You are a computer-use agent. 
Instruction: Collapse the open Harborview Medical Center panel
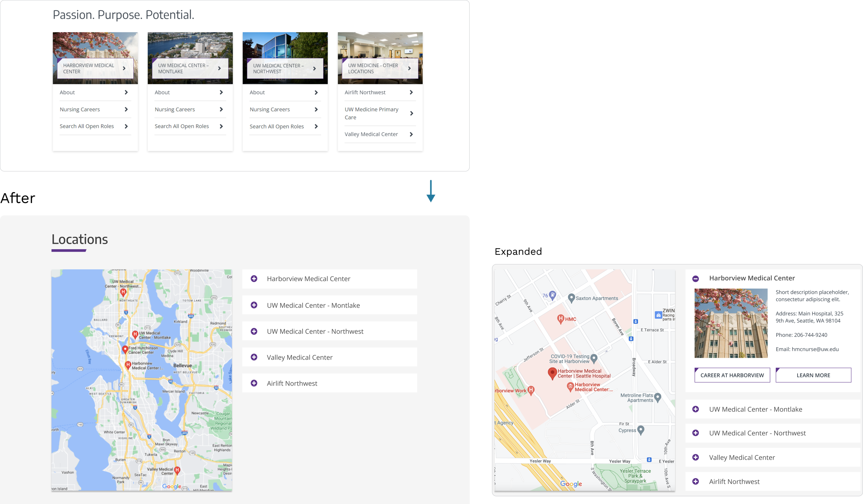point(695,279)
